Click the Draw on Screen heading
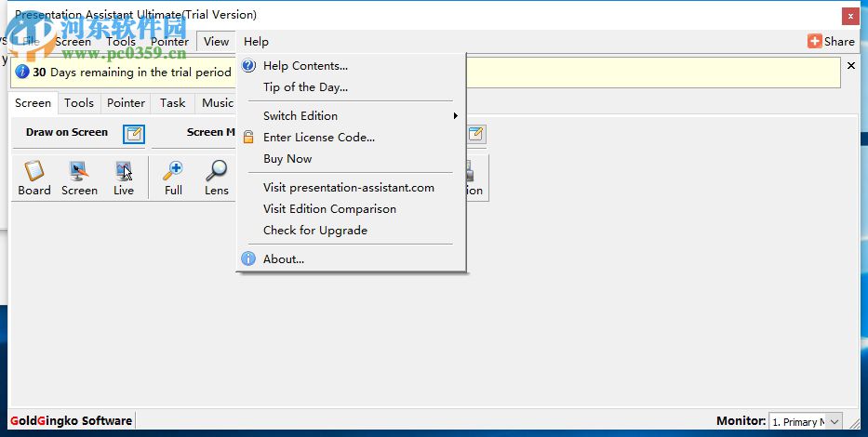The width and height of the screenshot is (868, 437). tap(67, 132)
